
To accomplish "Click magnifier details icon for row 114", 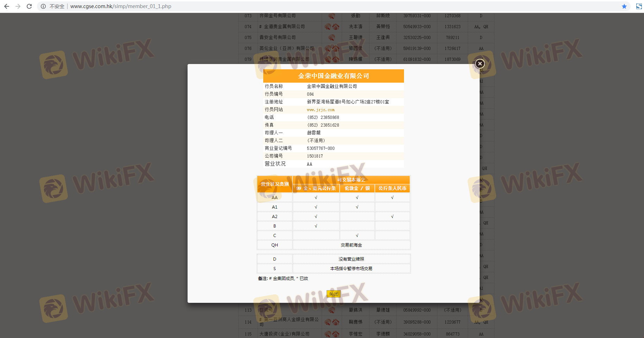I will (328, 322).
